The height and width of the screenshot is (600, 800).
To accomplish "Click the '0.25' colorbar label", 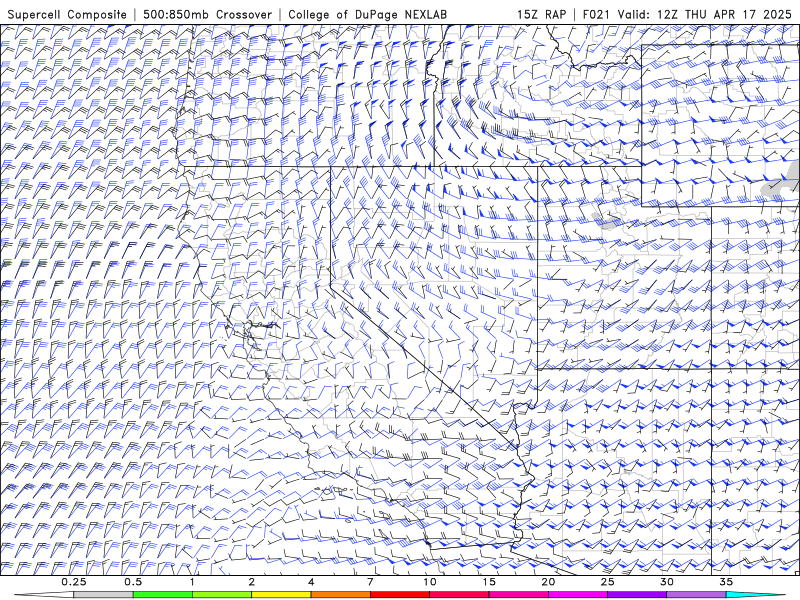I will pyautogui.click(x=73, y=582).
